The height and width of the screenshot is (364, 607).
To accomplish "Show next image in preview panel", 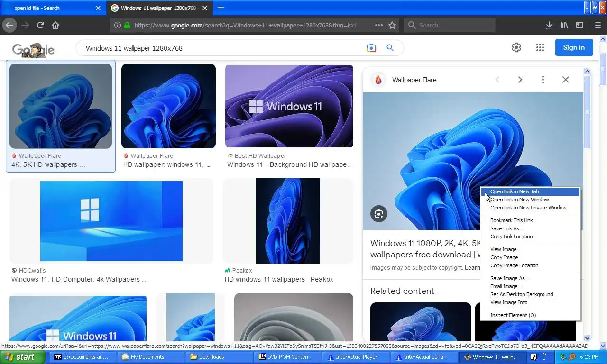I will click(520, 80).
